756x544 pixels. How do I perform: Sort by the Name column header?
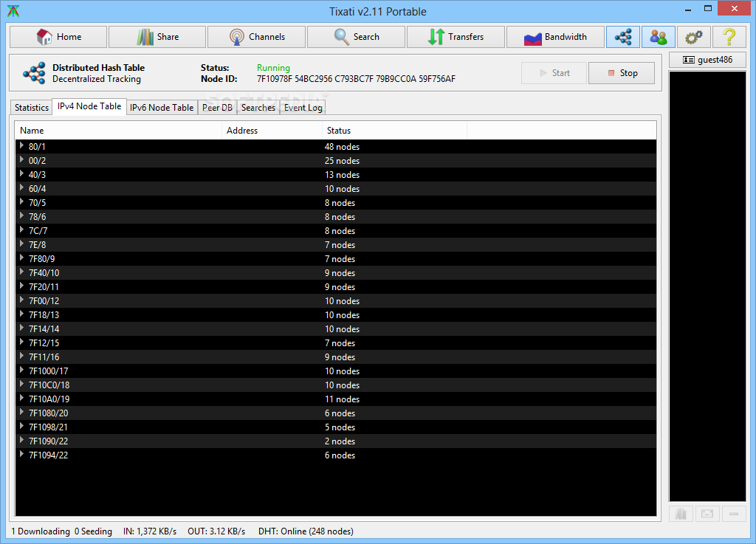[119, 131]
